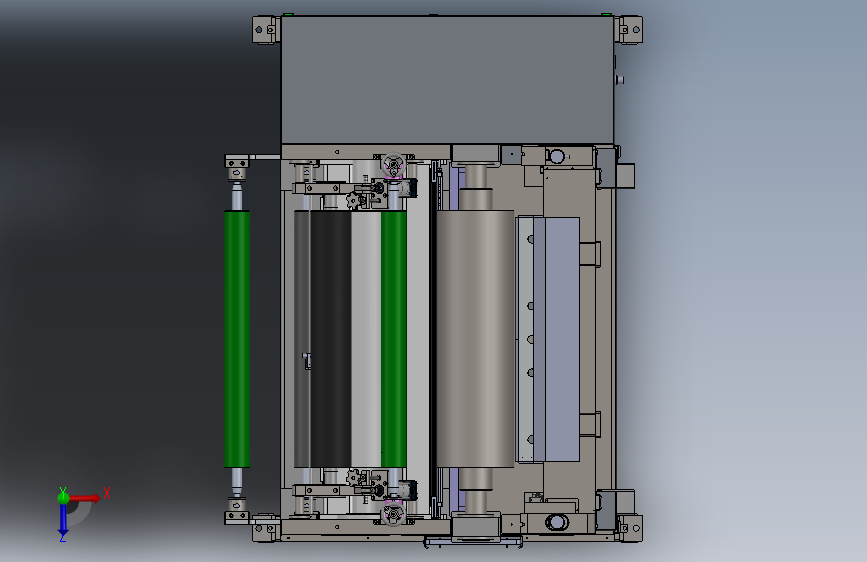The image size is (867, 562).
Task: Pick the dark gray strip left of the black roller
Action: 302,339
